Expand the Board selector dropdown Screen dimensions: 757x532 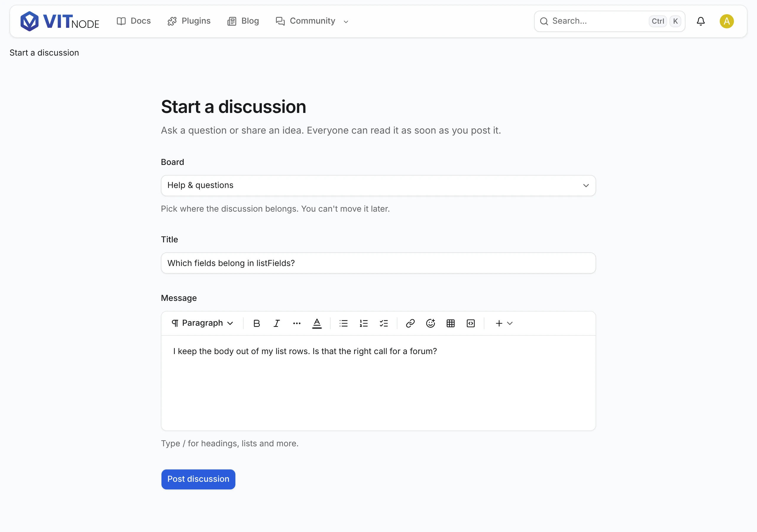(378, 186)
